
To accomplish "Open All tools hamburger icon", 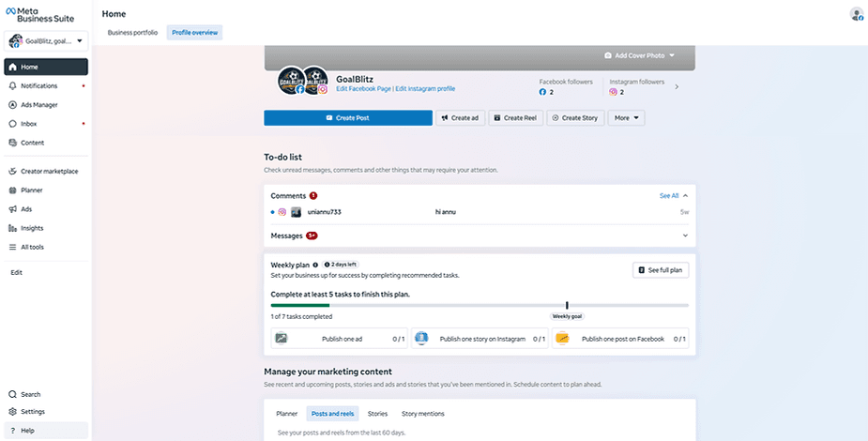I will [x=13, y=247].
